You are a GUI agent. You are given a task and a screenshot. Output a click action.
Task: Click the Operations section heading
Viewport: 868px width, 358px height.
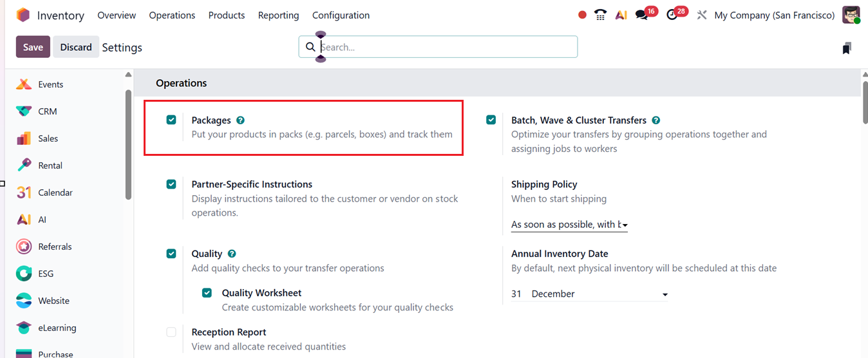(182, 83)
